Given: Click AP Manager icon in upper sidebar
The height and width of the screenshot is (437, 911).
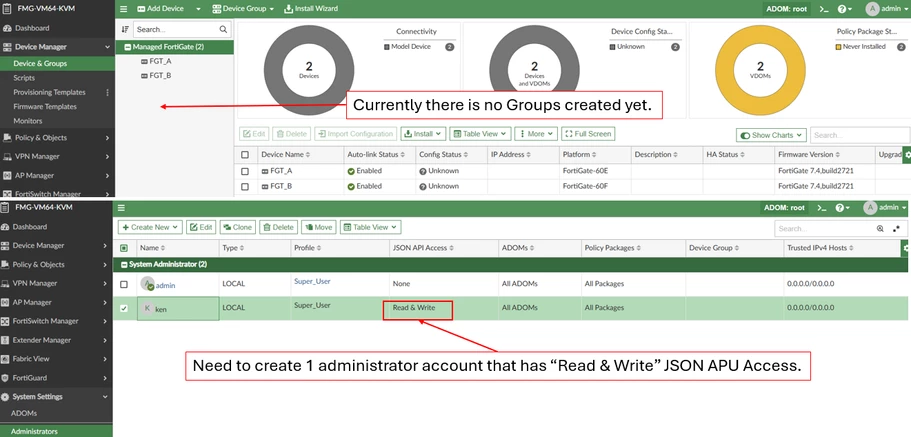Looking at the screenshot, I should pyautogui.click(x=7, y=175).
